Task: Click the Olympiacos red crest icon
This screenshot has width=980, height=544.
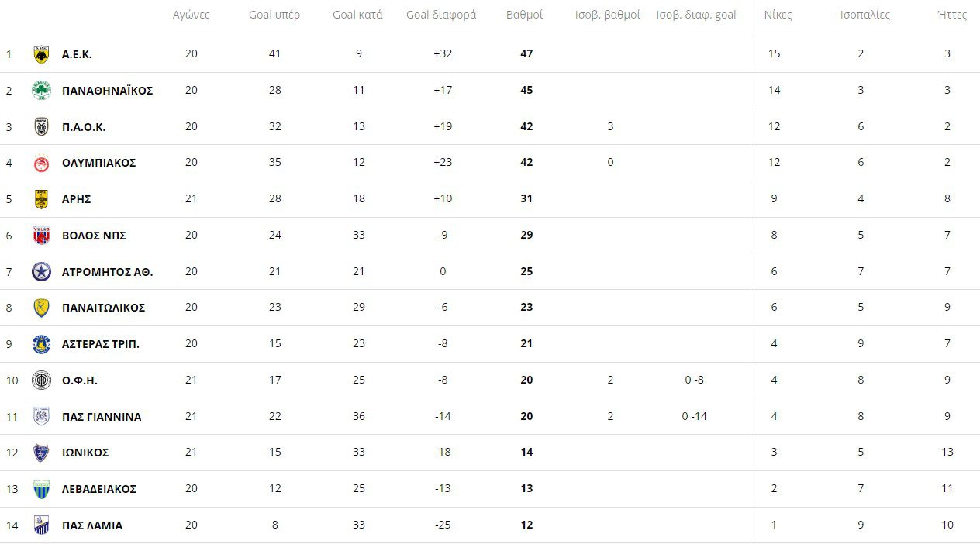Action: [x=41, y=163]
